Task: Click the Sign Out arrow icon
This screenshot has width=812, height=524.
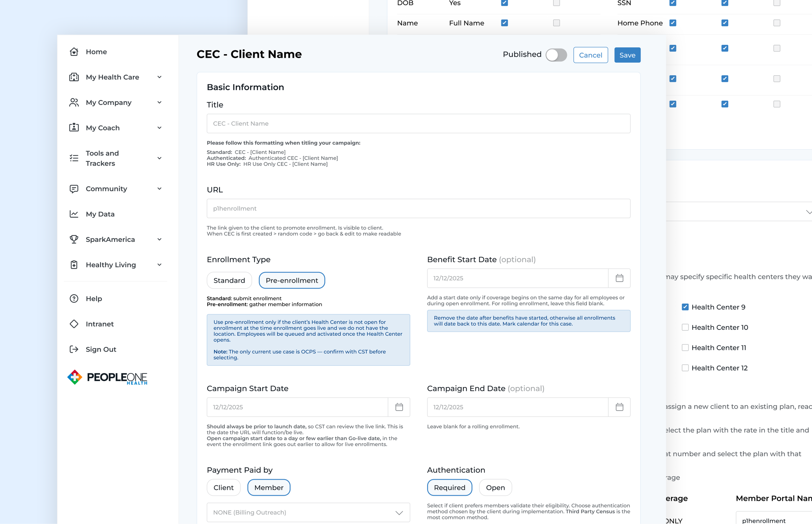Action: (x=74, y=349)
